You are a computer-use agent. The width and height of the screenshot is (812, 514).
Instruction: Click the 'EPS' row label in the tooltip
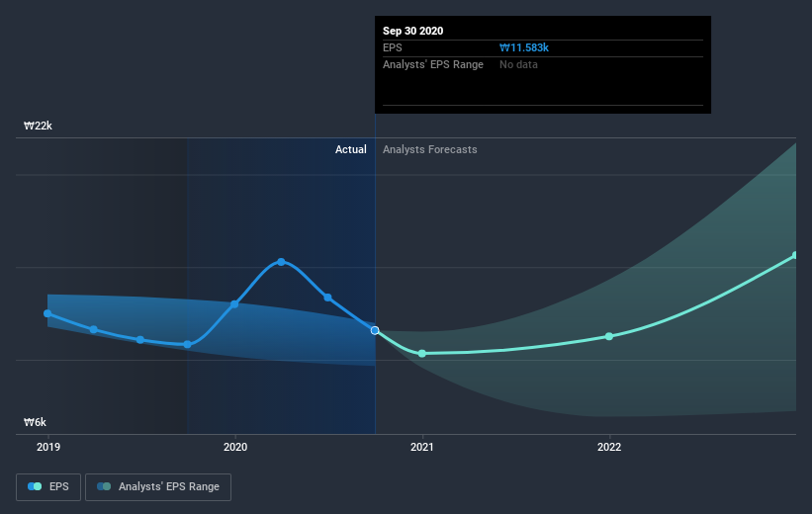392,47
